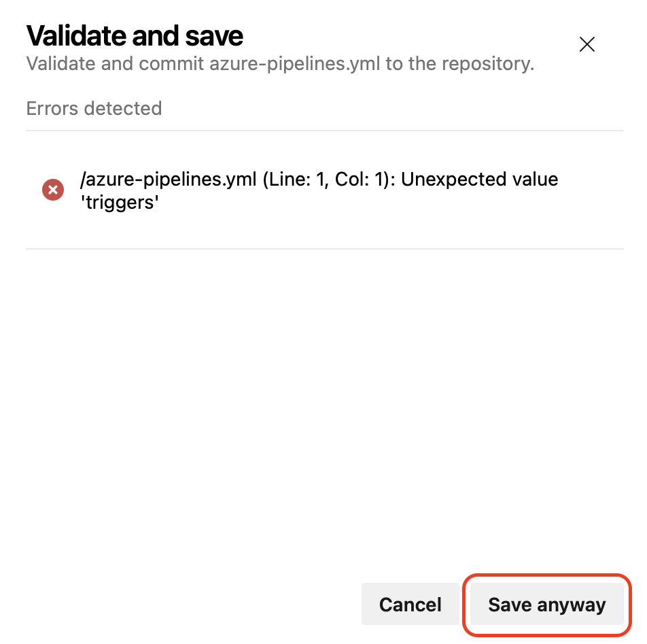The width and height of the screenshot is (647, 644).
Task: Click the azure-pipelines.yml error message
Action: click(318, 190)
